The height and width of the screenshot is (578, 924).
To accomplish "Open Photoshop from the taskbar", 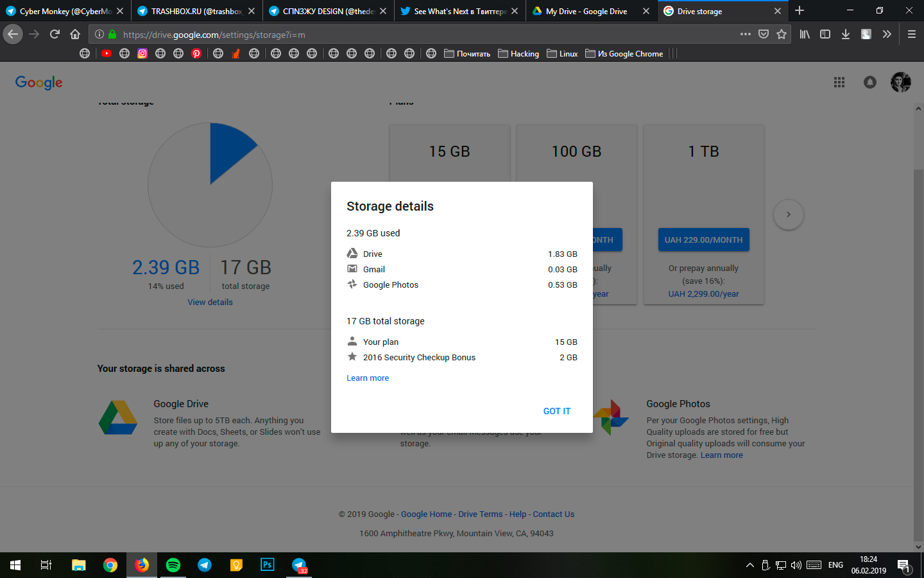I will click(268, 565).
